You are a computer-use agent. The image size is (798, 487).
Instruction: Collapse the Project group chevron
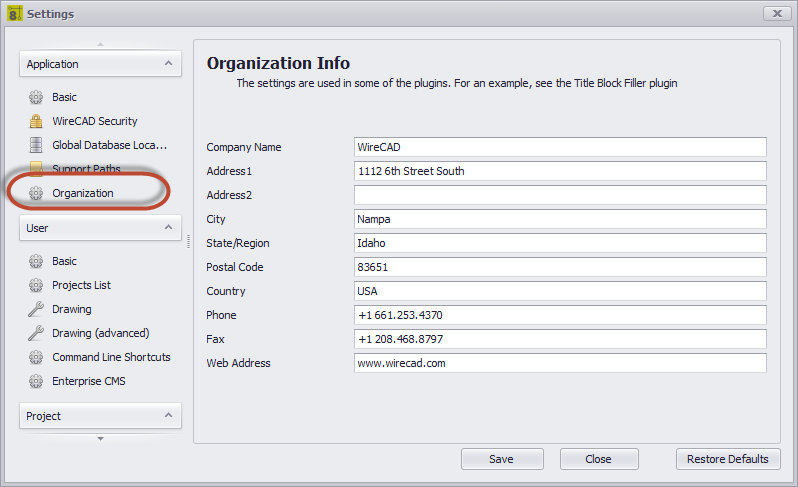tap(168, 416)
